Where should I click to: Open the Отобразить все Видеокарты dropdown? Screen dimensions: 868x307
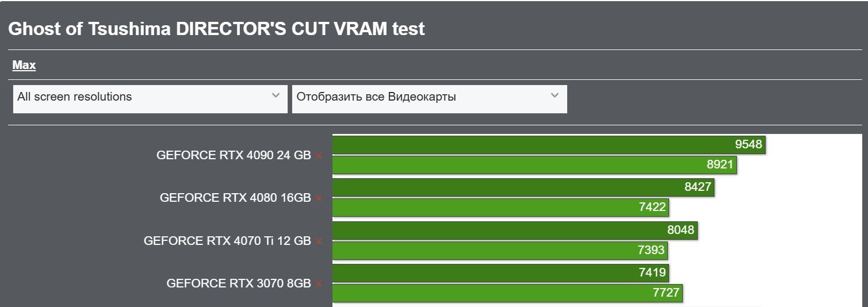pos(430,99)
